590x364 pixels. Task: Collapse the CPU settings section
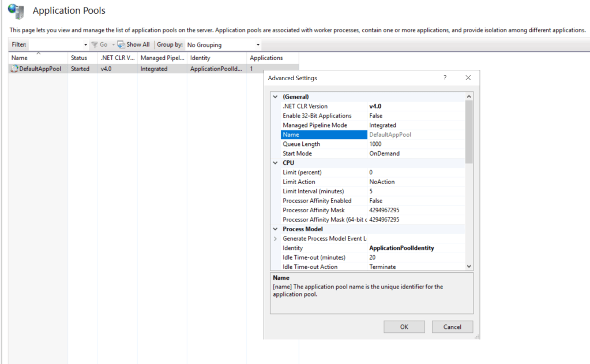coord(275,163)
